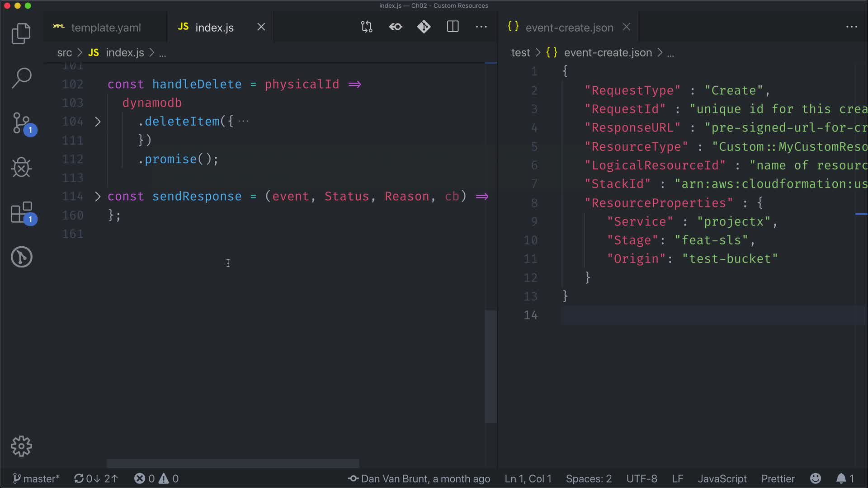Open more actions menu for index.js editor

point(481,27)
